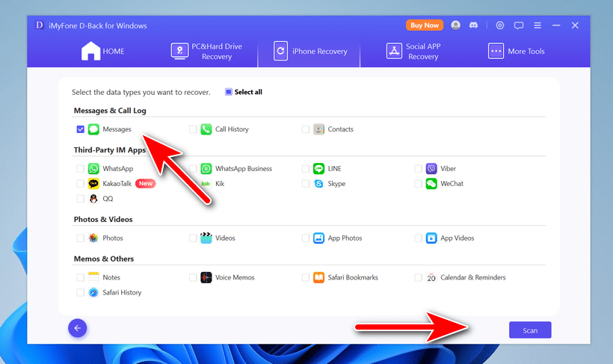Toggle the Select all checkbox
The height and width of the screenshot is (364, 613).
[x=229, y=92]
